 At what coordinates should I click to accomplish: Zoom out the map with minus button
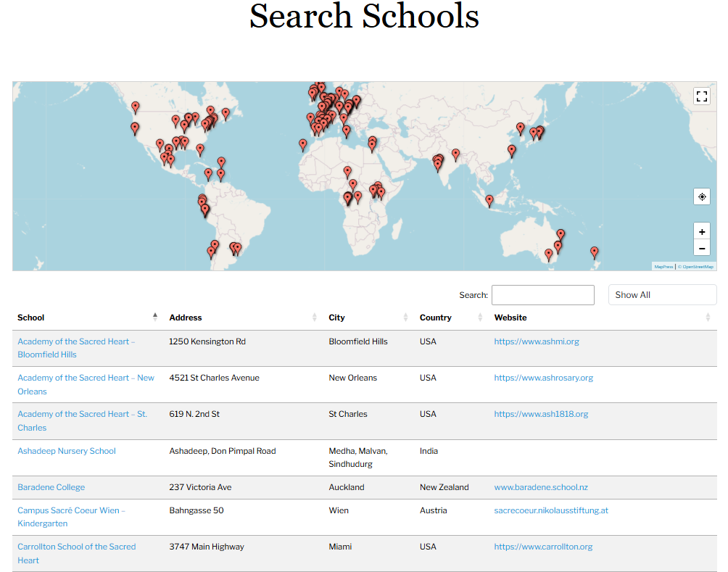(701, 248)
